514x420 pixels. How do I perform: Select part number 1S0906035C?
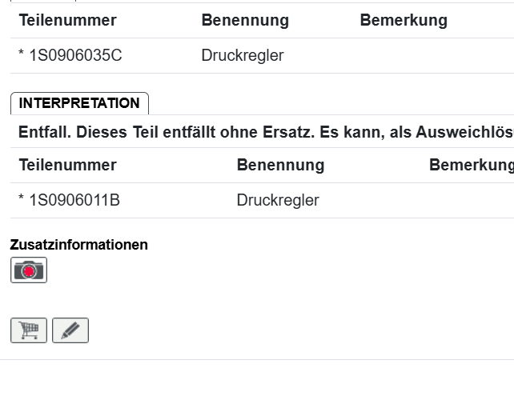point(75,56)
